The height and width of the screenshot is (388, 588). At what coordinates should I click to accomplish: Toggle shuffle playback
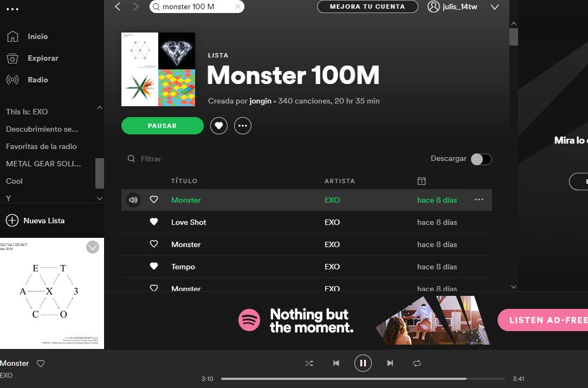coord(309,363)
